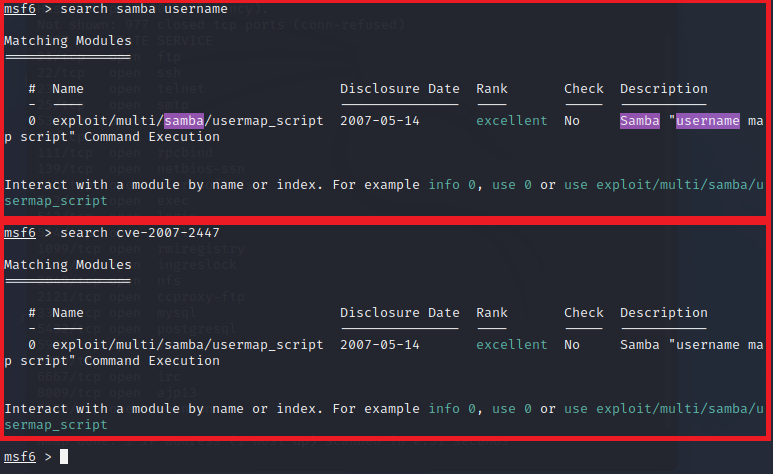The image size is (773, 474).
Task: Click 'info 0' example in second search hint
Action: (452, 409)
